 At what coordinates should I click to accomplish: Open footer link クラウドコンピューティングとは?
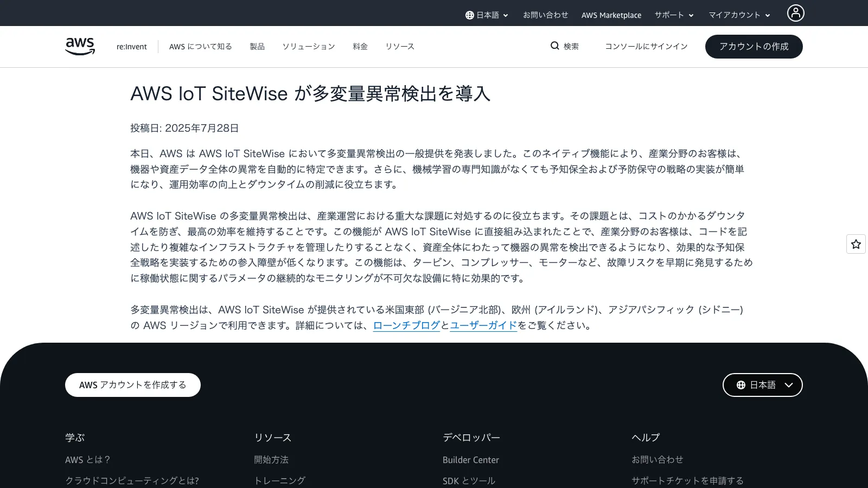pyautogui.click(x=132, y=480)
